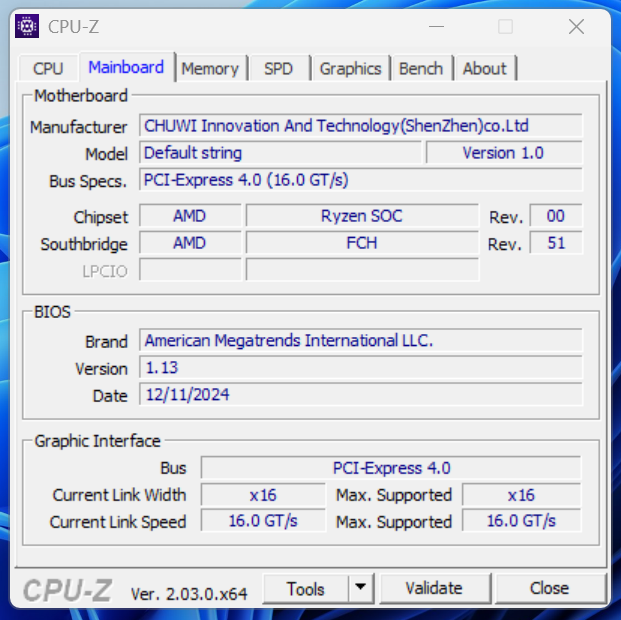Open the About tab

tap(485, 69)
